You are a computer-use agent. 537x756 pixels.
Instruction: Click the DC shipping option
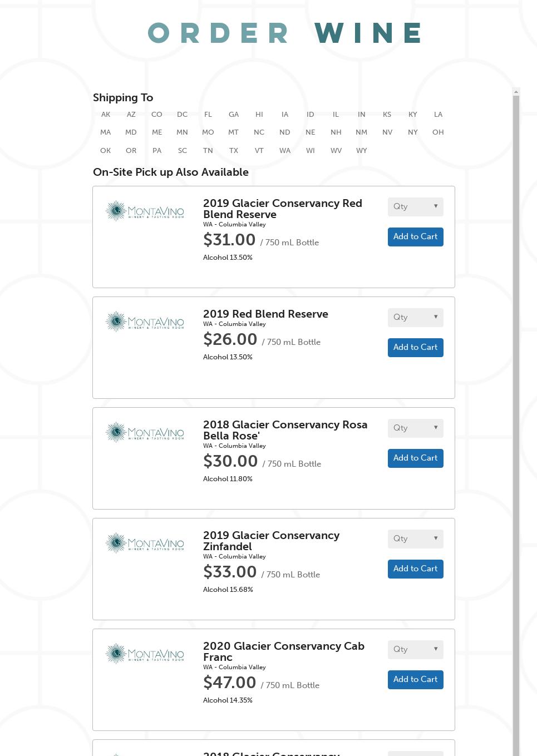click(182, 114)
